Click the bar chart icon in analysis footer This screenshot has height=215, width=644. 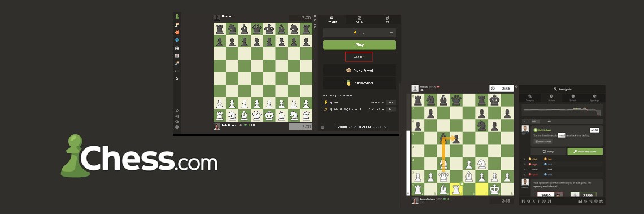tap(580, 201)
